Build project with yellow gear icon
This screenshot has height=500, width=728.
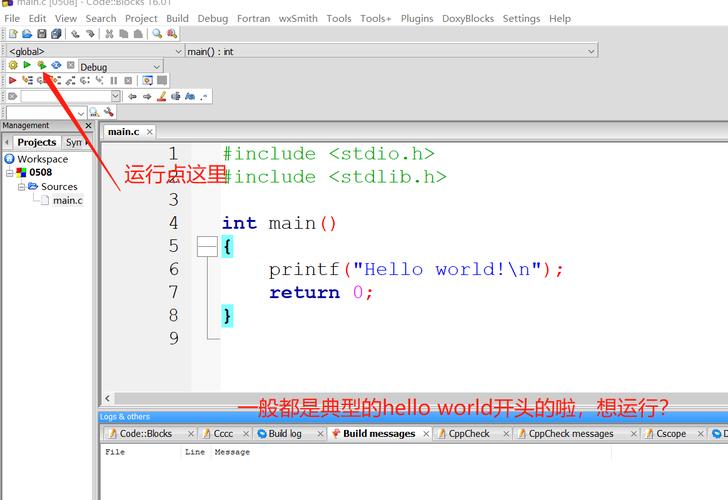(13, 65)
